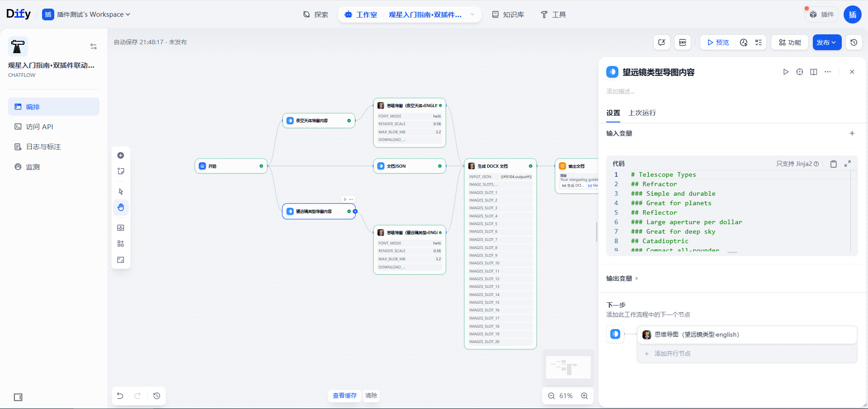Viewport: 868px width, 409px height.
Task: Click the 预览 preview button
Action: pyautogui.click(x=718, y=42)
